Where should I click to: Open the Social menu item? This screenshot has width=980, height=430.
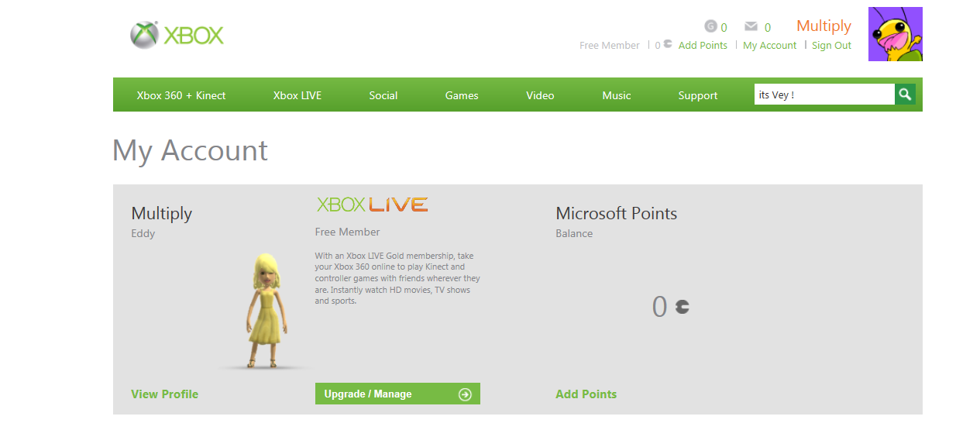pyautogui.click(x=383, y=95)
